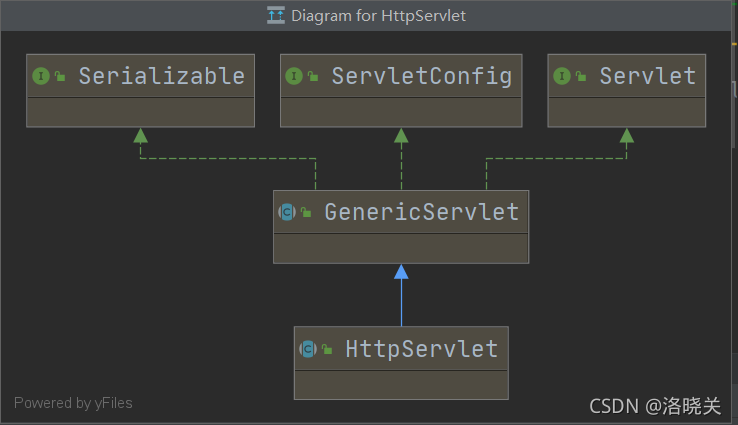This screenshot has height=425, width=738.
Task: Click the 'Diagram for HttpServlet' title
Action: pyautogui.click(x=378, y=16)
